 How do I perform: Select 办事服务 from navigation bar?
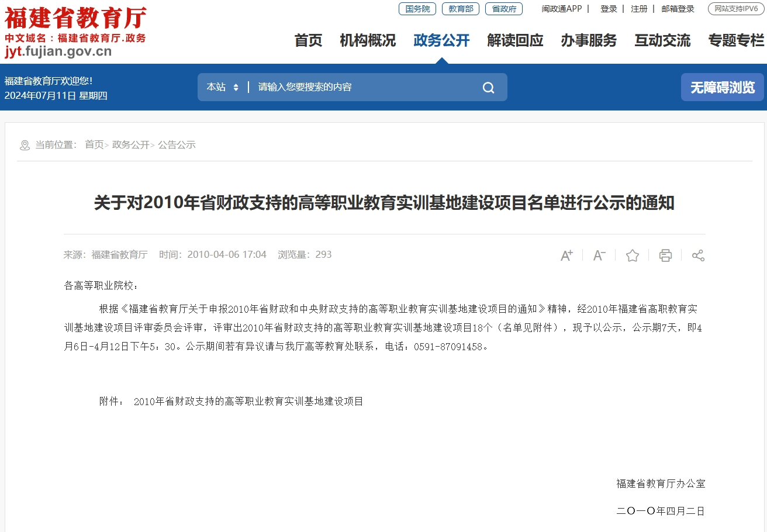(589, 40)
